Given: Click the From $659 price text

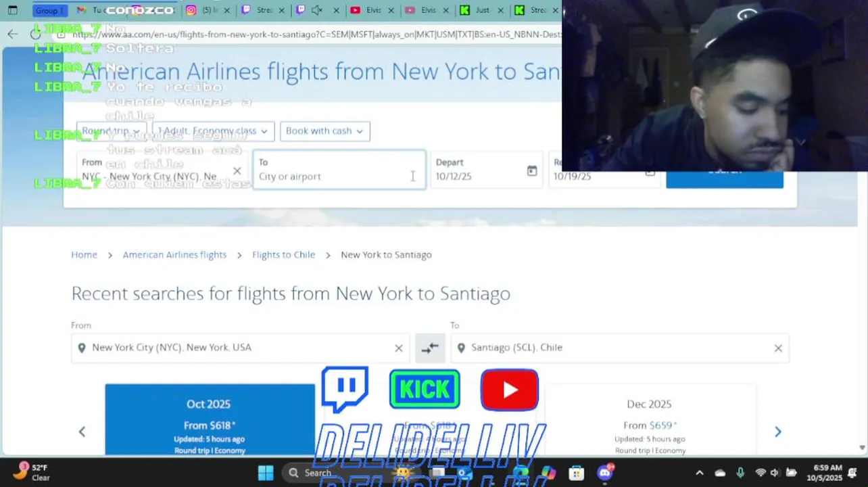Looking at the screenshot, I should click(x=650, y=425).
